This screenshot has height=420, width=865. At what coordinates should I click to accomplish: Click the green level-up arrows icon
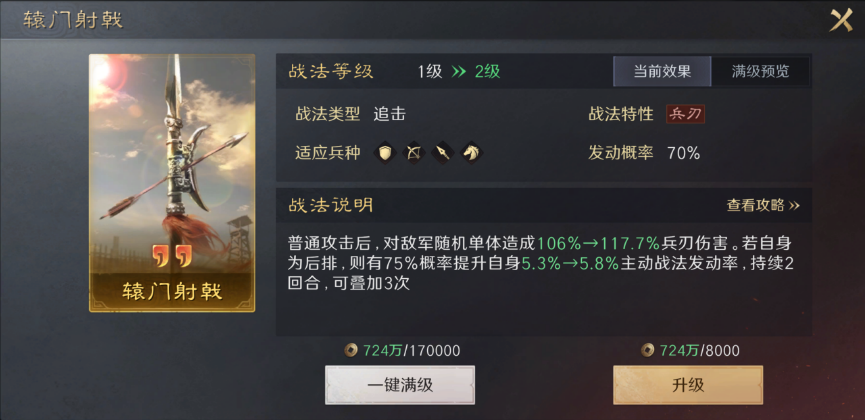[459, 72]
